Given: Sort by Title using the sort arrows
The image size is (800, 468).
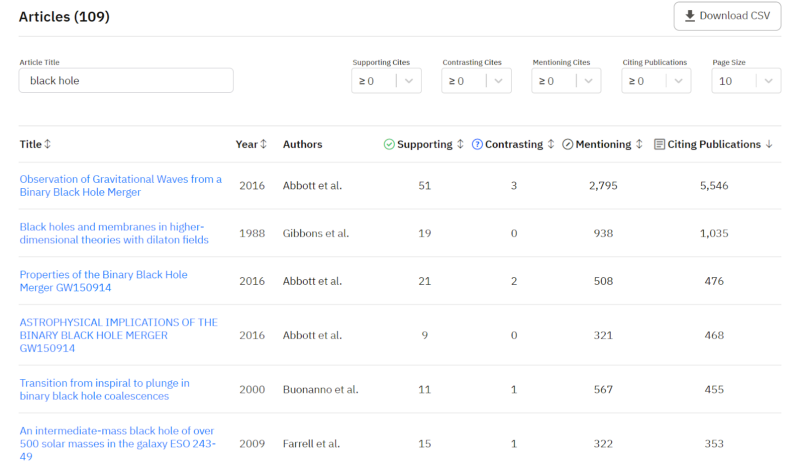Looking at the screenshot, I should tap(47, 144).
